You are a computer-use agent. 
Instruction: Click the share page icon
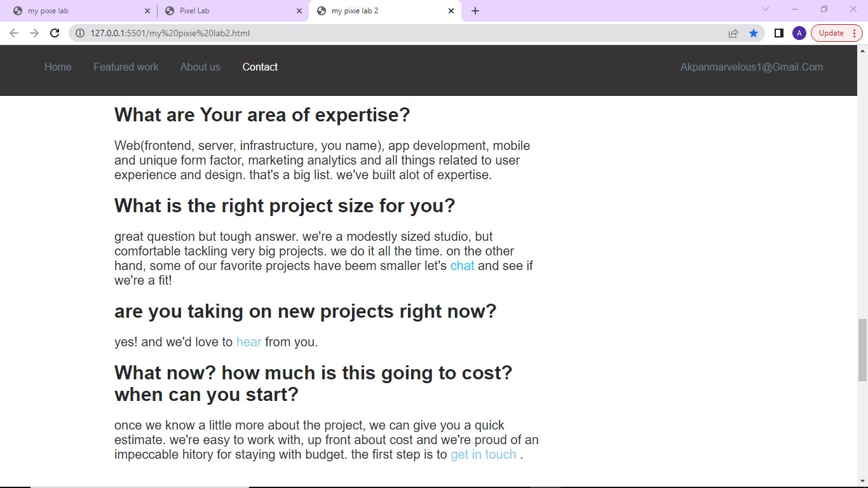[733, 33]
